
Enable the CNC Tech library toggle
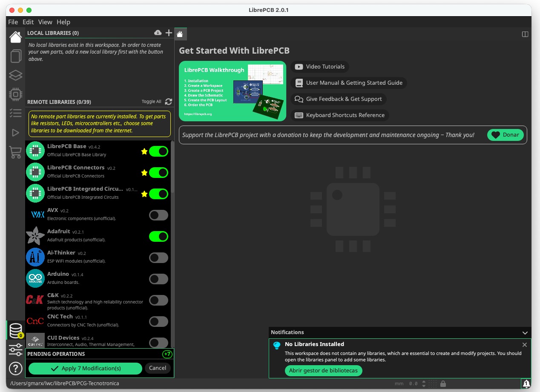pyautogui.click(x=158, y=321)
